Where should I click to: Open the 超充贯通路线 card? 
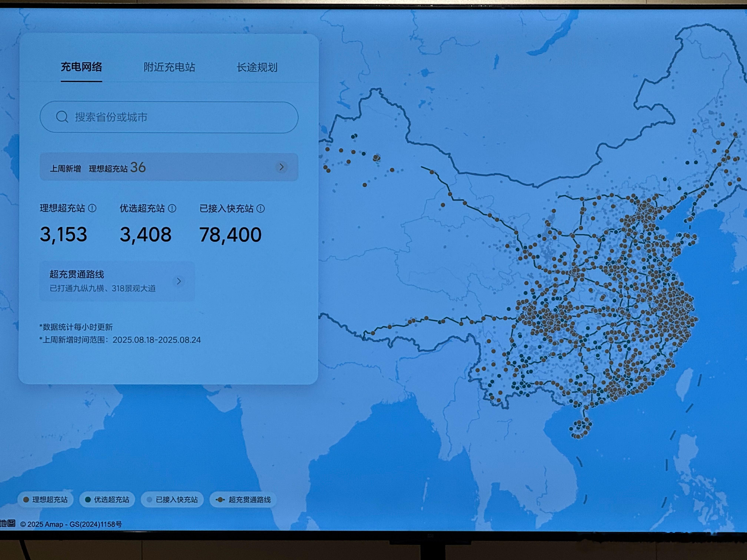tap(117, 281)
